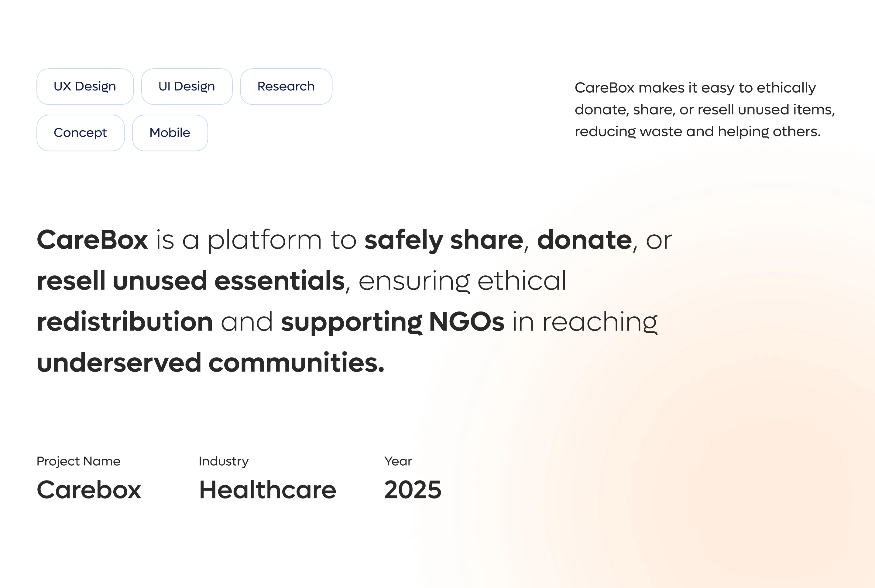Viewport: 875px width, 588px height.
Task: Choose the Concept tag pill
Action: 80,133
